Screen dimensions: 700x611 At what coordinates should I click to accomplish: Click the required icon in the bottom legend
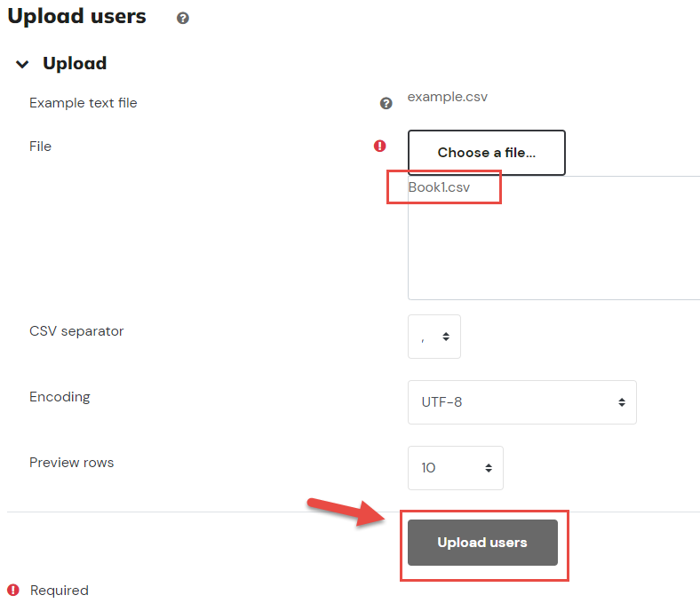pos(13,590)
